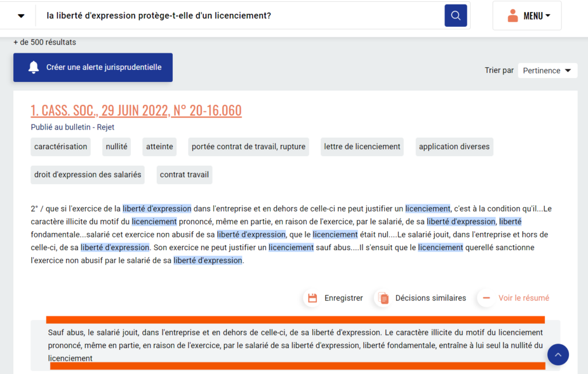The image size is (588, 374).
Task: Click the orange user profile icon
Action: 512,15
